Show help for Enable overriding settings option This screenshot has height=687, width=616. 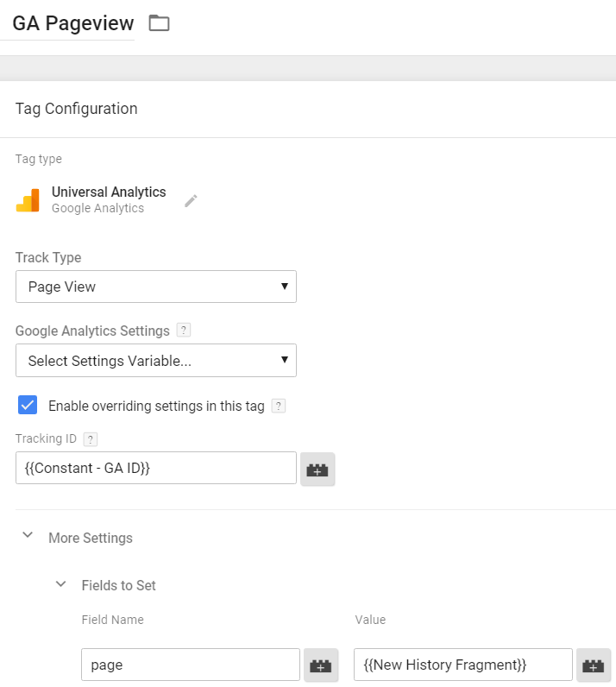pos(279,406)
